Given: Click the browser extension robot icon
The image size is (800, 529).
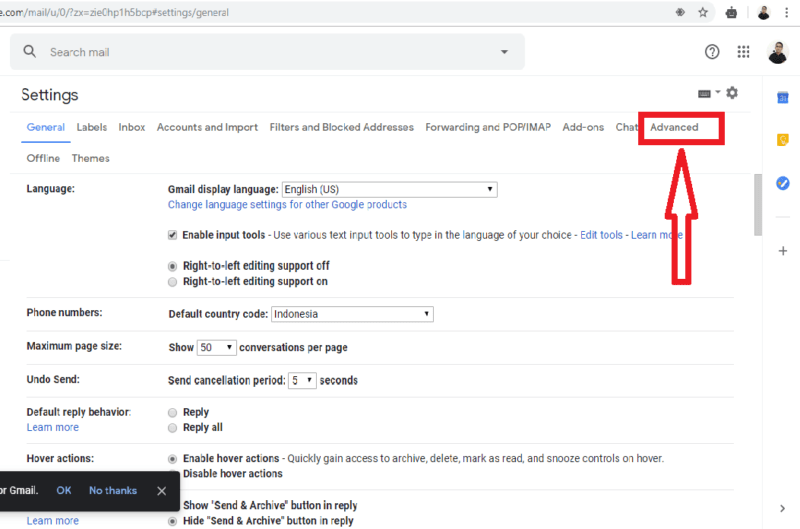Looking at the screenshot, I should (731, 13).
